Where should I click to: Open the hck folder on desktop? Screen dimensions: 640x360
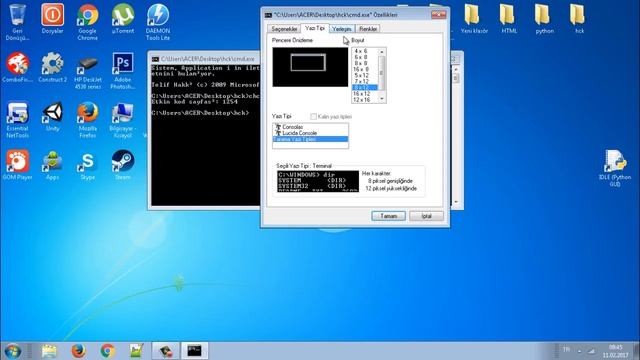[x=579, y=18]
